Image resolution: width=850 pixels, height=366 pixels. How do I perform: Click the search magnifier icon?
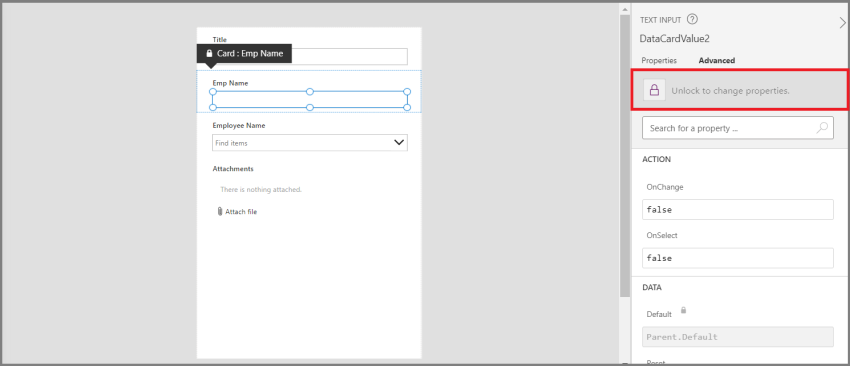822,129
